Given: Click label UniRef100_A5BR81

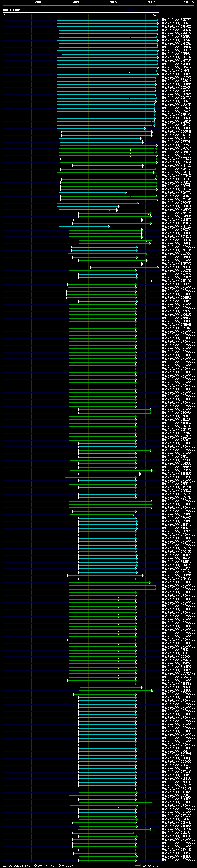Looking at the screenshot, I should 177,54.
